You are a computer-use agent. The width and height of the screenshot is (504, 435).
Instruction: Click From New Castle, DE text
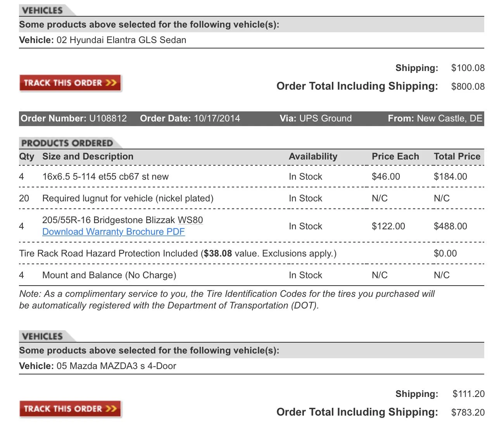pos(435,118)
